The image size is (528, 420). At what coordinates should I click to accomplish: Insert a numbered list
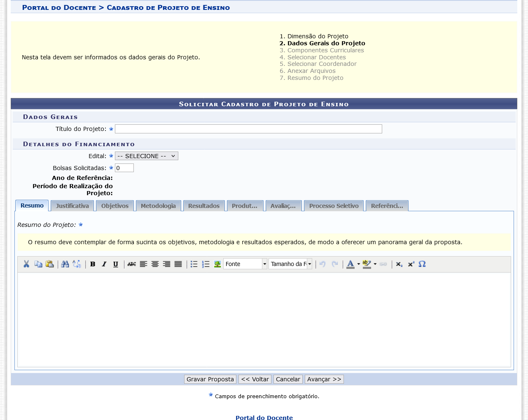point(206,264)
